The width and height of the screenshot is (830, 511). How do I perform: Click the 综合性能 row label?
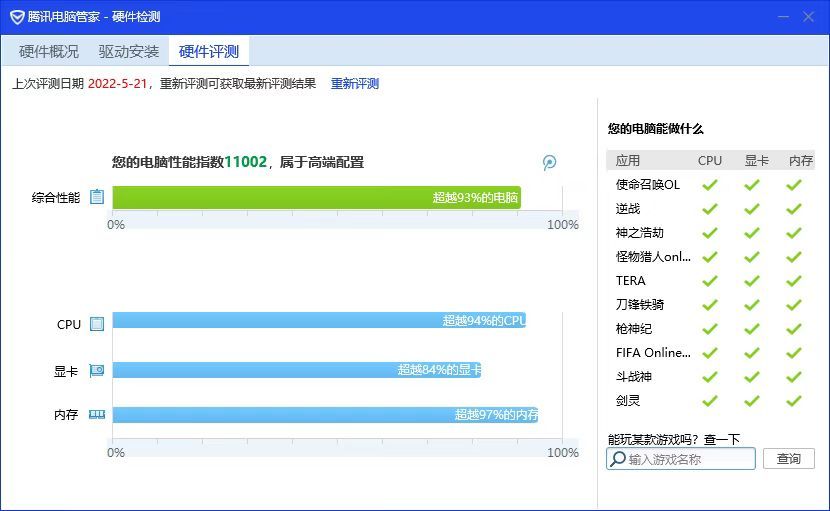pos(56,198)
